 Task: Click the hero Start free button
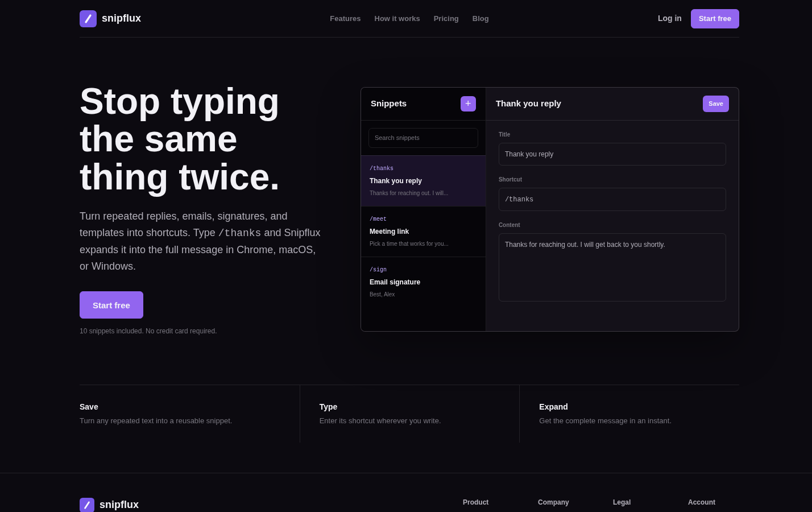coord(111,305)
